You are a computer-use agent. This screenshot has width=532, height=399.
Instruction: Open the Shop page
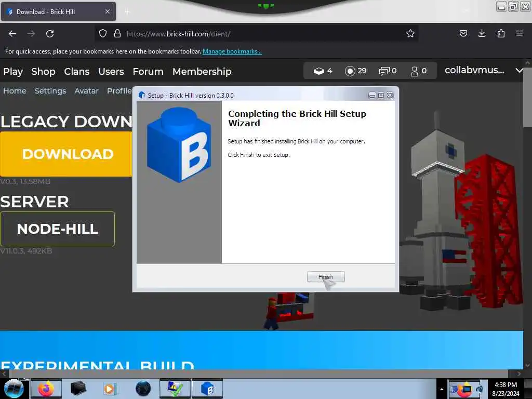point(43,71)
